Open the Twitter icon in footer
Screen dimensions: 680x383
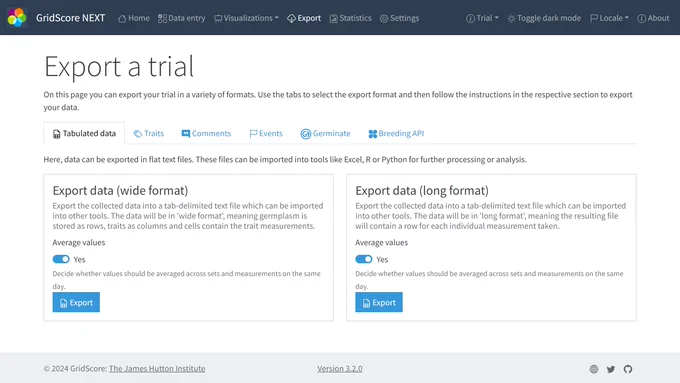pyautogui.click(x=611, y=369)
